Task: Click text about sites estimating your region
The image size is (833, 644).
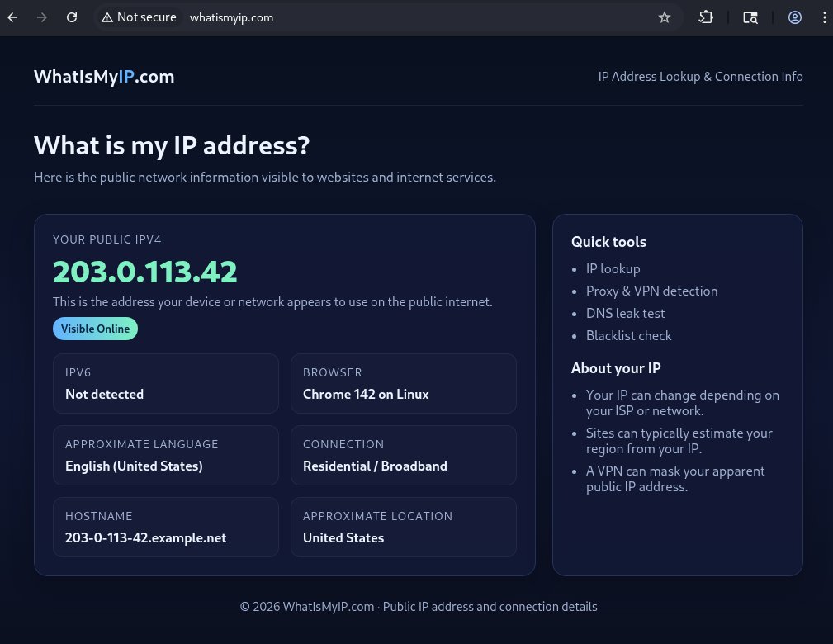Action: [679, 441]
